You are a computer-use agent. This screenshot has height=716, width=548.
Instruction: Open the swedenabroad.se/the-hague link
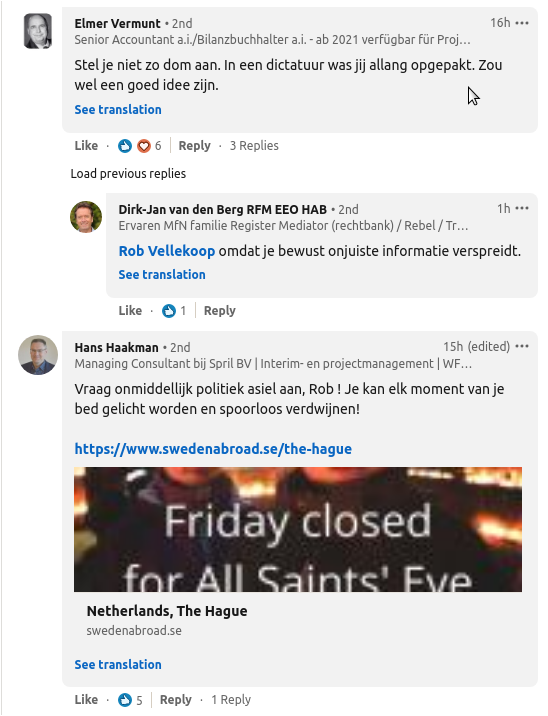[x=213, y=449]
